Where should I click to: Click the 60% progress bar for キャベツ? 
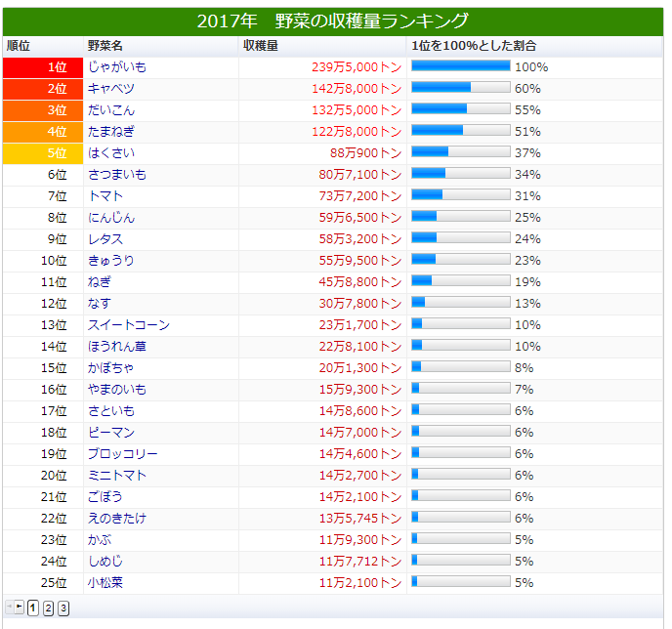460,88
